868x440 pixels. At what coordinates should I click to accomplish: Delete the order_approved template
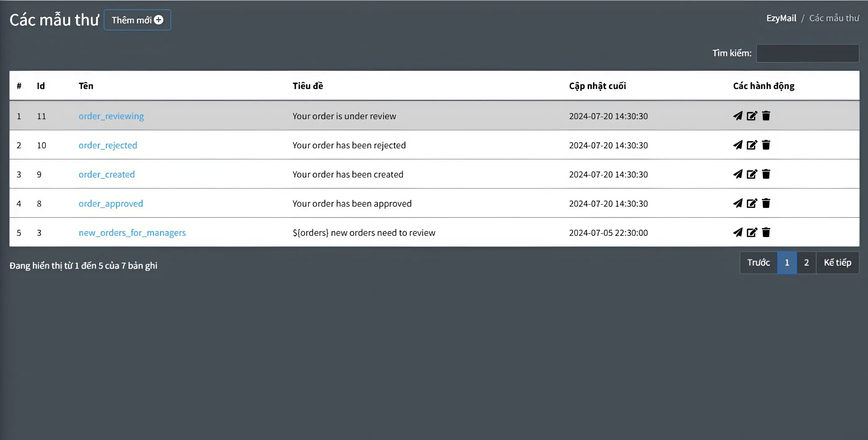(x=766, y=203)
